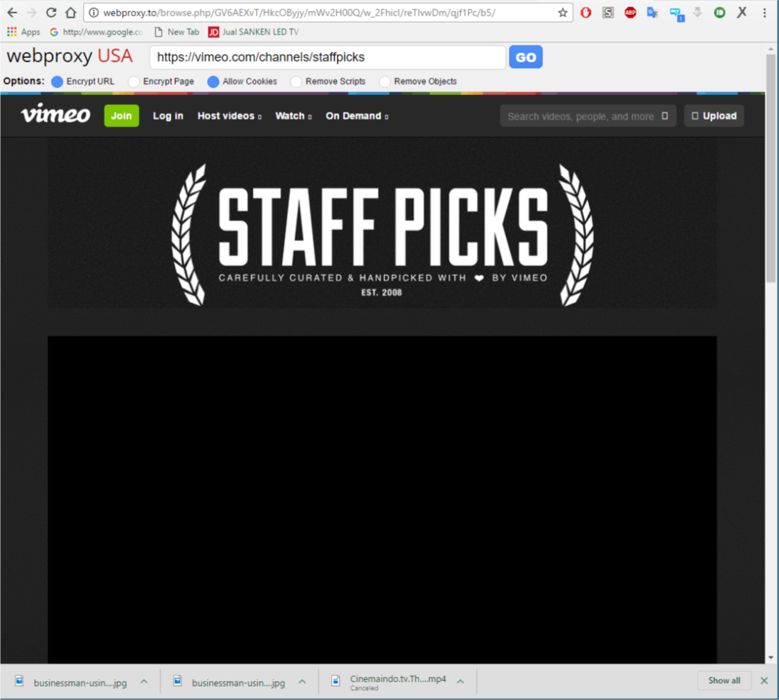Open the Apps grid shortcut

point(23,32)
